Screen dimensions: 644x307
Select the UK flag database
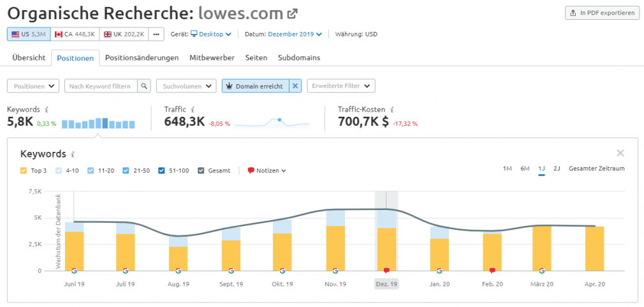108,34
